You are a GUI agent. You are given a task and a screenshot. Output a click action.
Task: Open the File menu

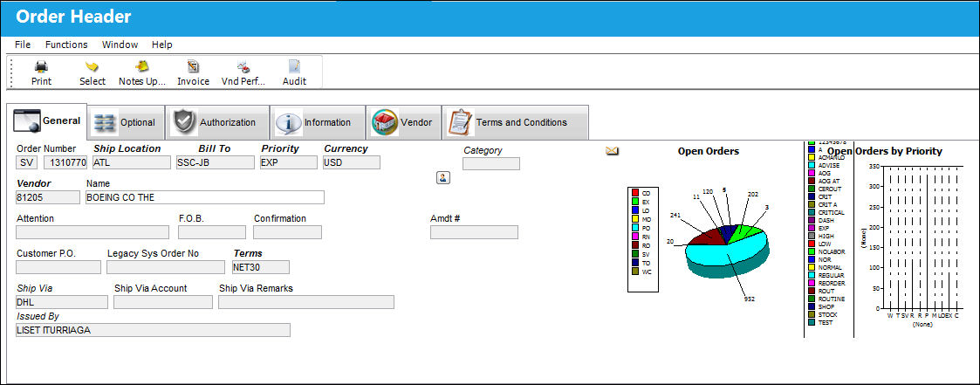coord(23,45)
